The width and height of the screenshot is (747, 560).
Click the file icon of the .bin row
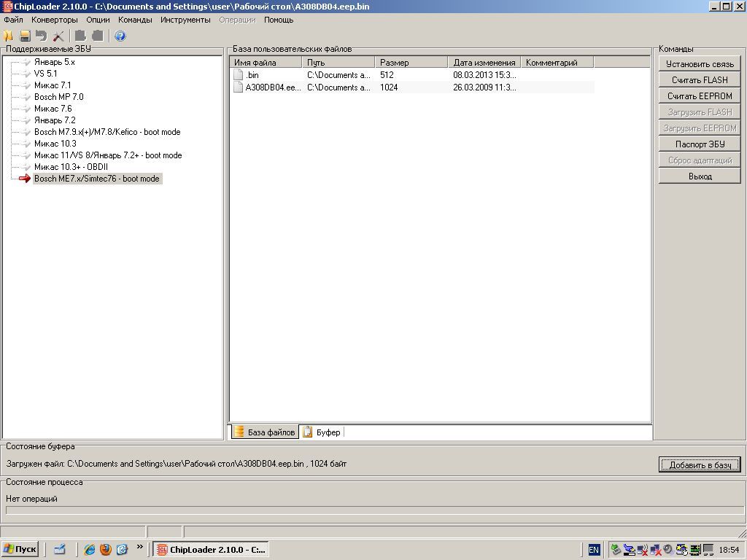pos(239,75)
